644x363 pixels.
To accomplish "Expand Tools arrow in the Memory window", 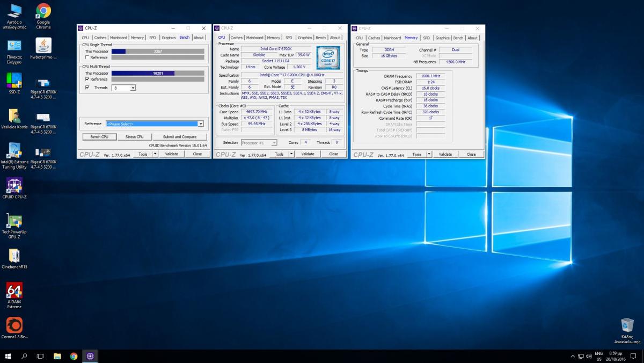I will tap(429, 154).
